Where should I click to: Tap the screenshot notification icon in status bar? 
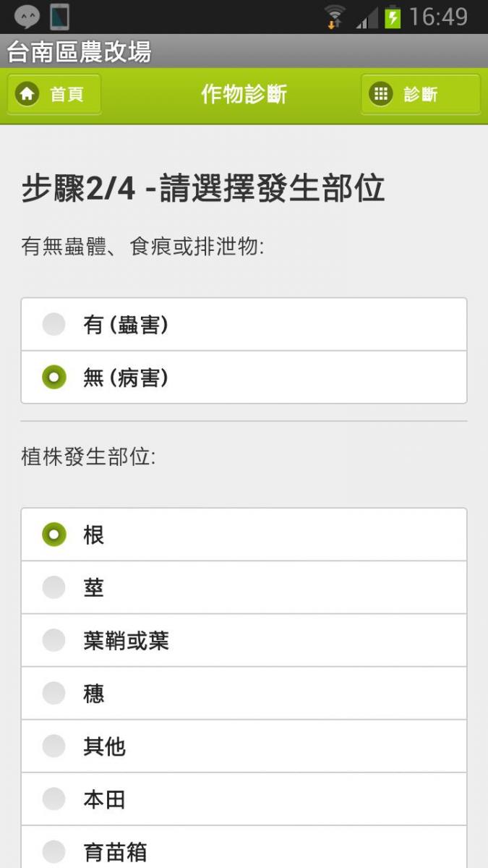pos(59,16)
